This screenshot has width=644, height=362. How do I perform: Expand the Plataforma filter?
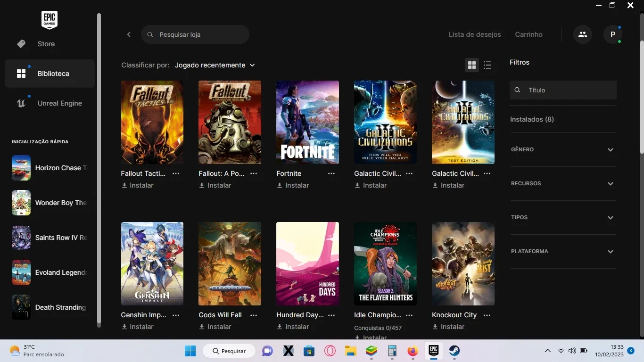563,251
